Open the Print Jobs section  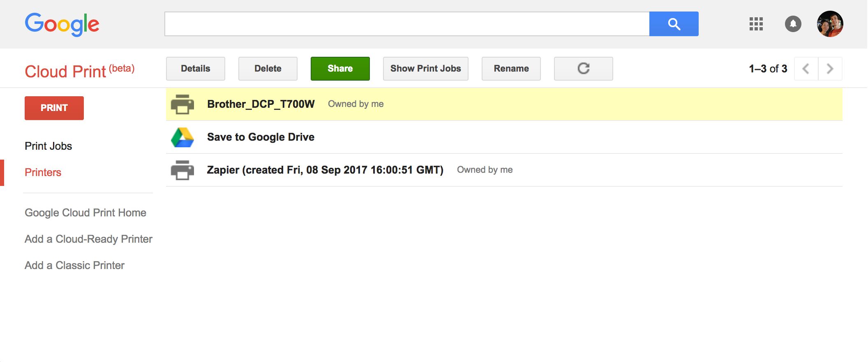[48, 146]
